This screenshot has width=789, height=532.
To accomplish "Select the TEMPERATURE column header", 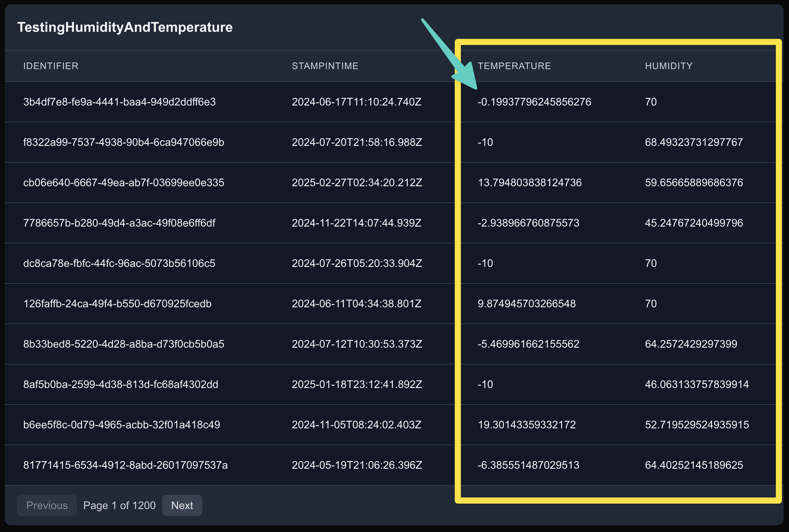I will click(x=514, y=66).
